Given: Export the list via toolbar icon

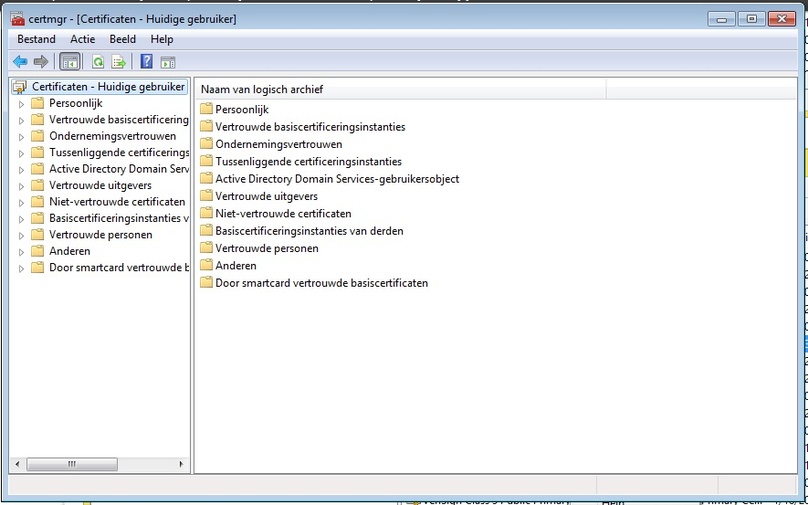Looking at the screenshot, I should pos(119,62).
